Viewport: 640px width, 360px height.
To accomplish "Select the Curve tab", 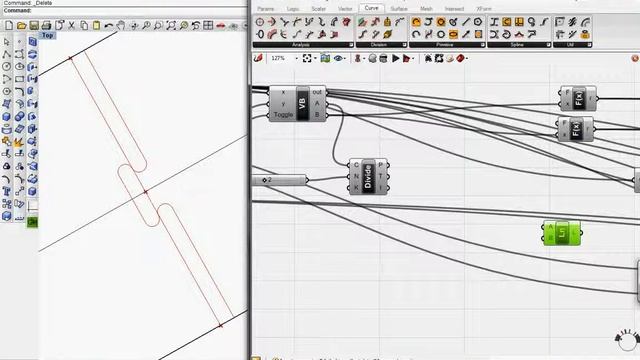I will coord(371,8).
